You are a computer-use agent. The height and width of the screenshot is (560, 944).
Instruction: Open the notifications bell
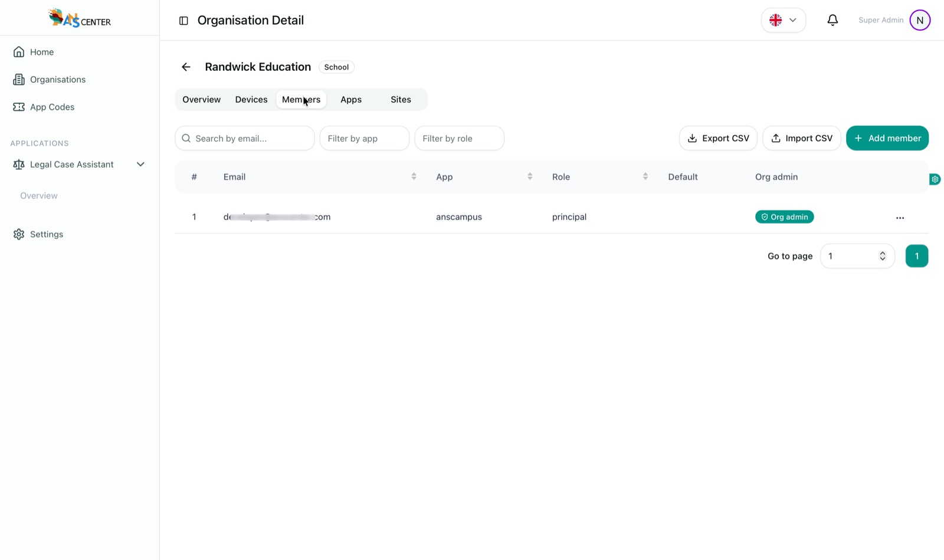point(832,20)
